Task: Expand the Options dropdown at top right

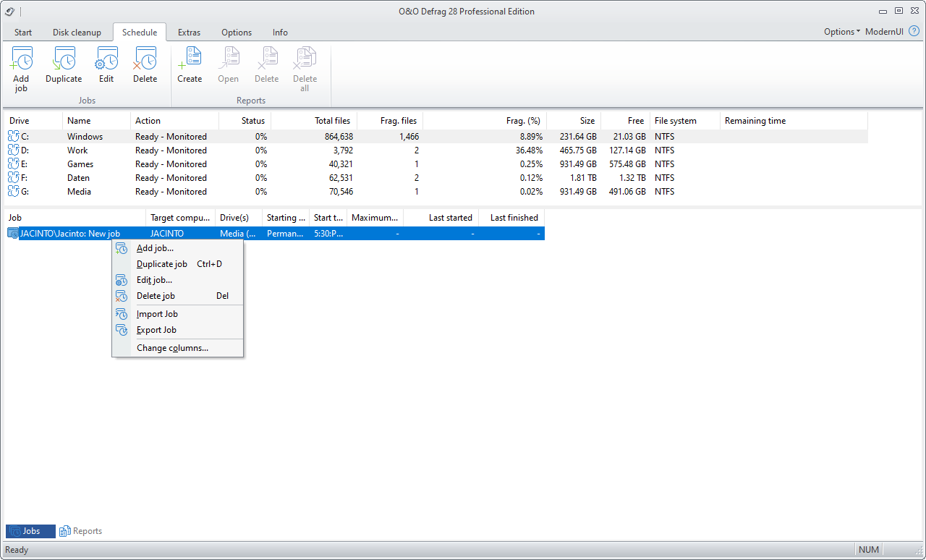Action: pos(842,32)
